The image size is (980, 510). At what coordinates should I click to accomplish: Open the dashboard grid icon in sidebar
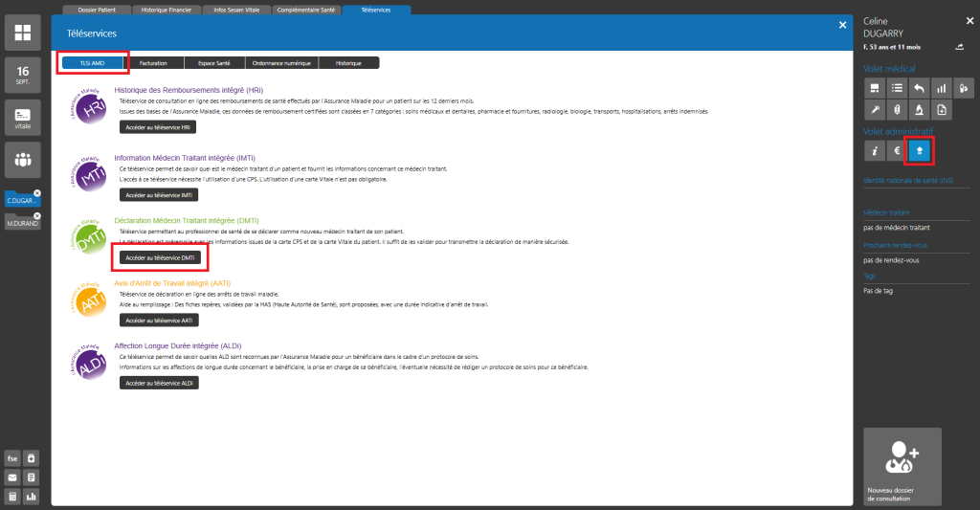pos(23,35)
